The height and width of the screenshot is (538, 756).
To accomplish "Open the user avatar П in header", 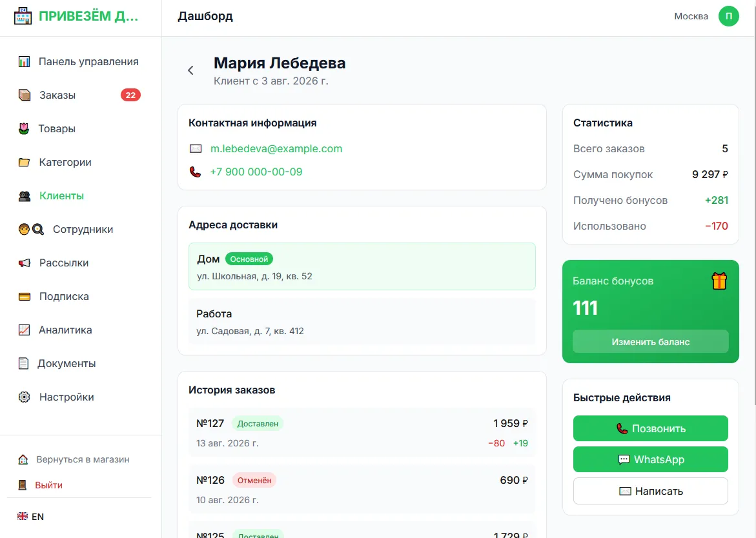I will click(728, 16).
